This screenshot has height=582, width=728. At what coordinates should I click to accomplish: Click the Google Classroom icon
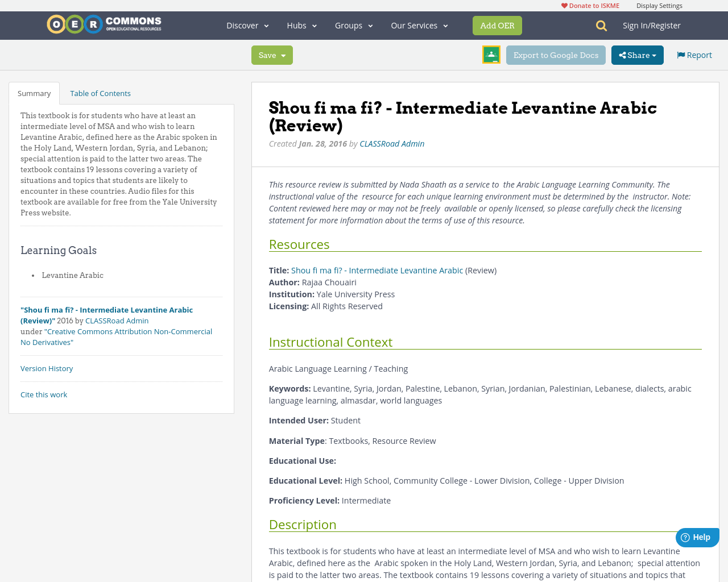(x=491, y=55)
